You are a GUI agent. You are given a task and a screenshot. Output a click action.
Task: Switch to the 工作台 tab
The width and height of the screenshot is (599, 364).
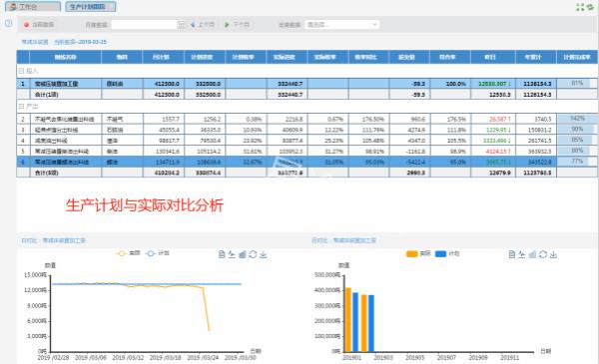(33, 7)
